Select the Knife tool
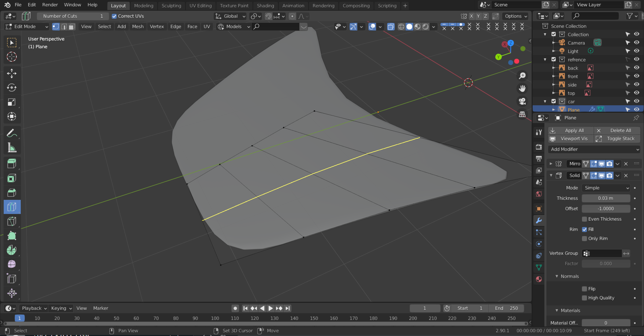Image resolution: width=644 pixels, height=336 pixels. [x=12, y=221]
